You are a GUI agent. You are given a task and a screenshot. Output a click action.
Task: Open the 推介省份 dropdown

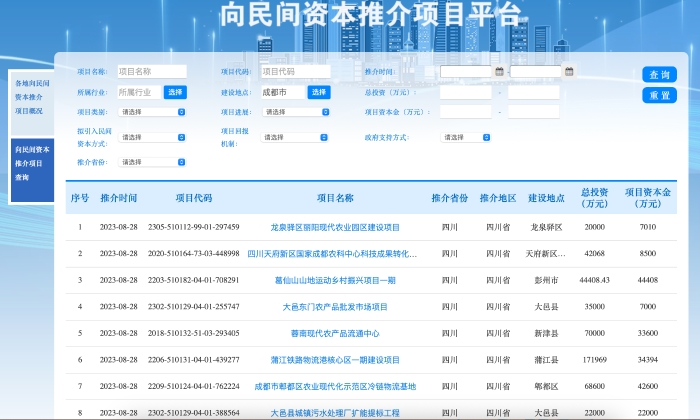[152, 162]
